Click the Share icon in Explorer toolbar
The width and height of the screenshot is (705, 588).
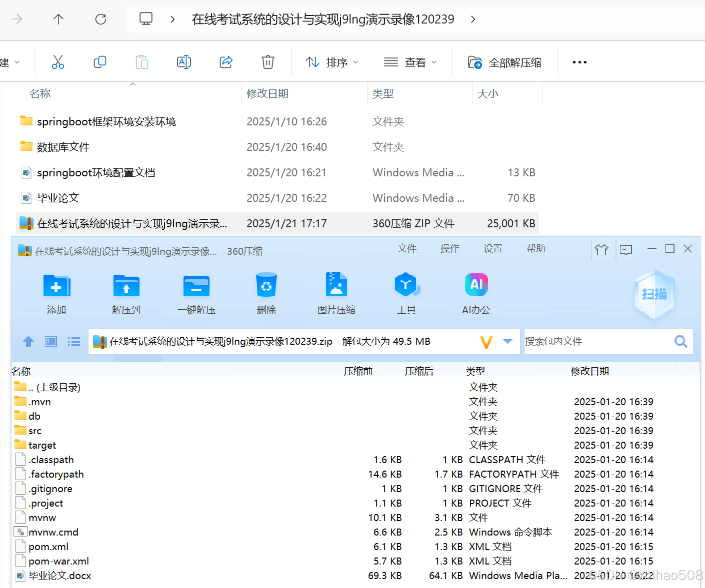226,62
